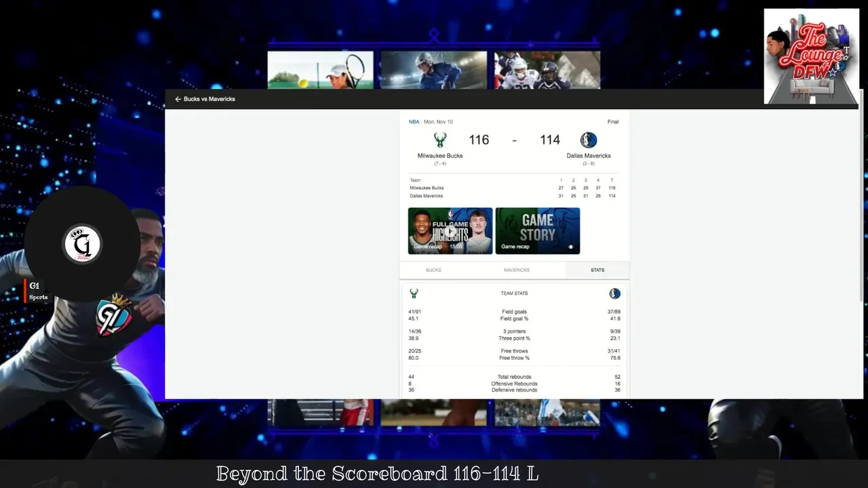Click the 'Beyond the Scoreboard 116-114 L' caption

pos(377,473)
